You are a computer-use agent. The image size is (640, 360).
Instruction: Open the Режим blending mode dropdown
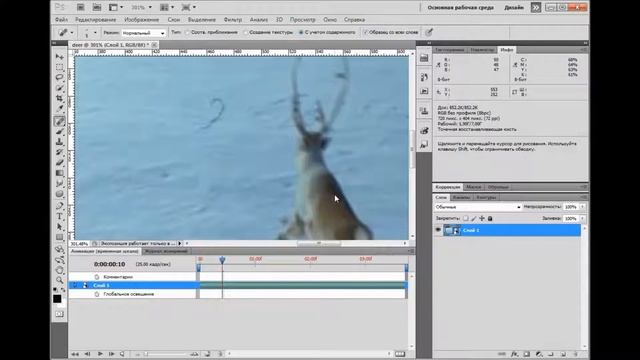click(x=143, y=33)
